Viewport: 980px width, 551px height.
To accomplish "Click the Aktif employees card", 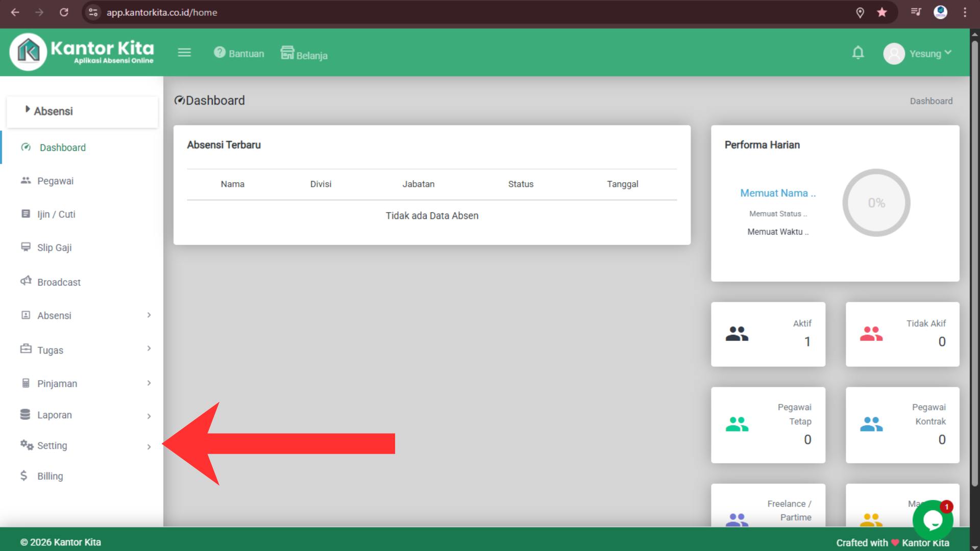I will 768,334.
